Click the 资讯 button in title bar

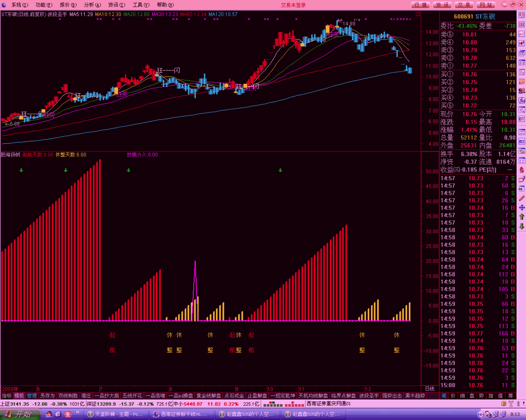coord(443,5)
